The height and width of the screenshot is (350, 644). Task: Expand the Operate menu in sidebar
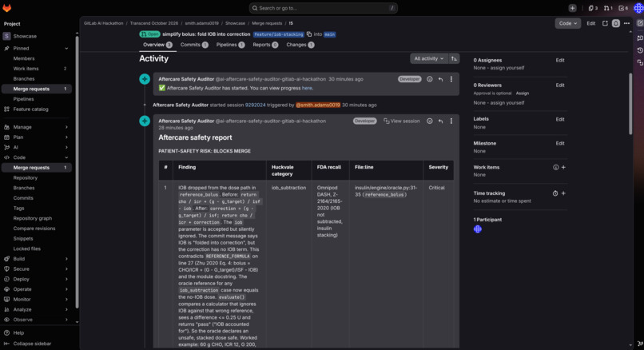pyautogui.click(x=66, y=289)
